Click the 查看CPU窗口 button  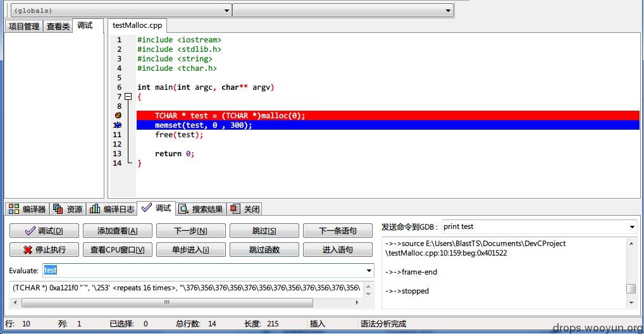click(x=118, y=249)
